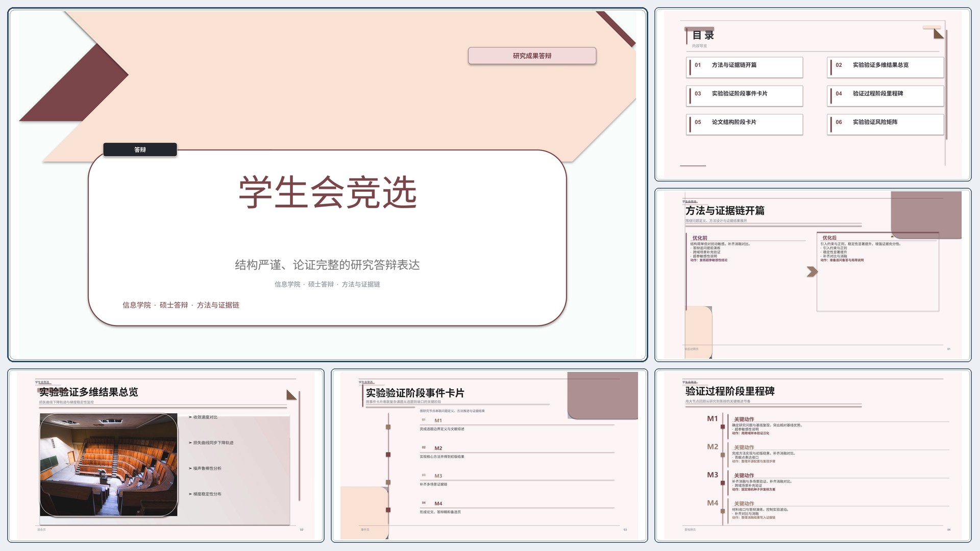Click the maroon 信息学院 · 硕士答辩 footer text
The height and width of the screenshot is (551, 980).
(x=181, y=305)
